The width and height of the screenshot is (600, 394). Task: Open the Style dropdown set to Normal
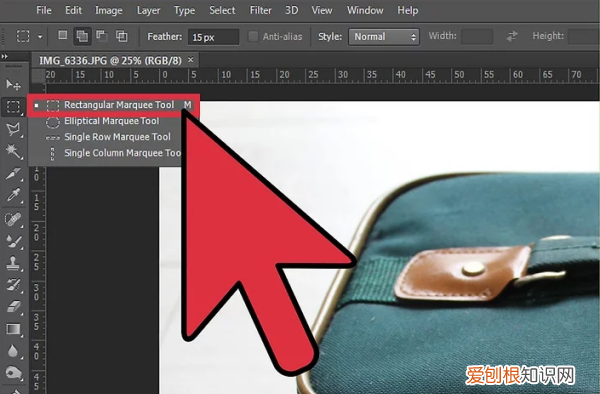pos(384,37)
